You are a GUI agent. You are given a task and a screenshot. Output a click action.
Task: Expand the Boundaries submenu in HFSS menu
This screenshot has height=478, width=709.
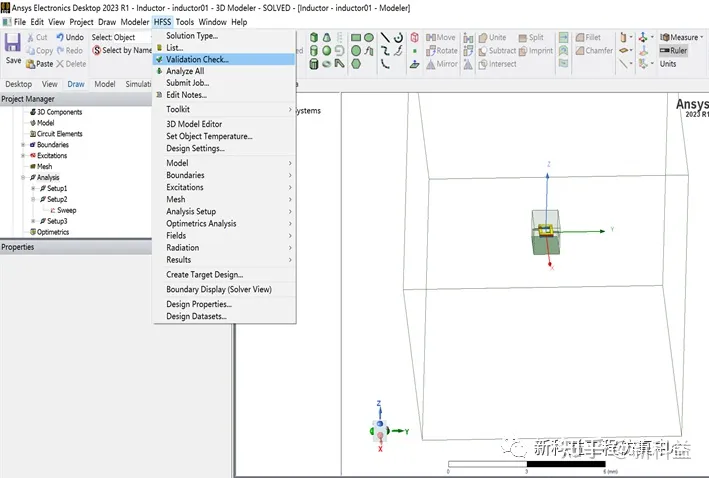click(224, 175)
